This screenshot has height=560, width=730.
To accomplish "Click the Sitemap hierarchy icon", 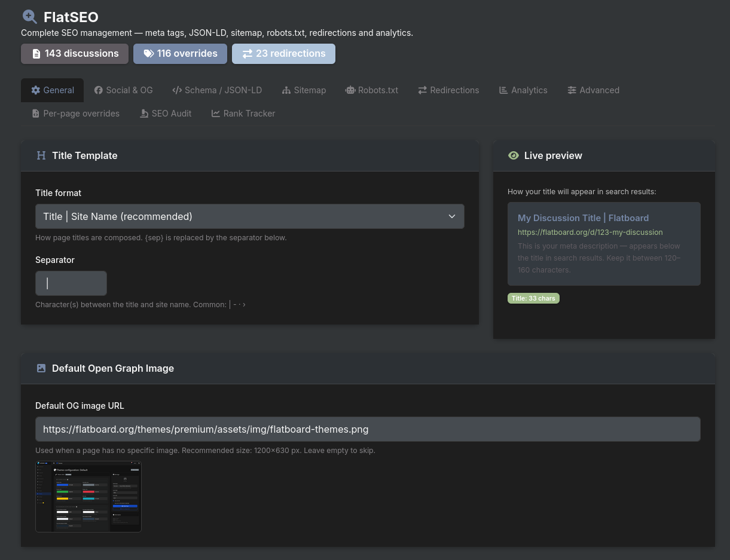I will coord(286,90).
